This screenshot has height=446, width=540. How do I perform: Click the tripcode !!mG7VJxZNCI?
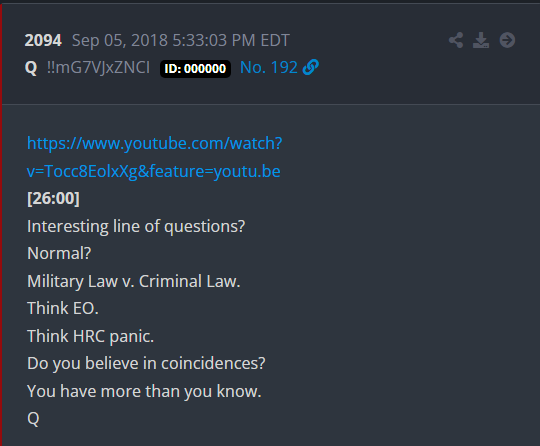coord(98,68)
